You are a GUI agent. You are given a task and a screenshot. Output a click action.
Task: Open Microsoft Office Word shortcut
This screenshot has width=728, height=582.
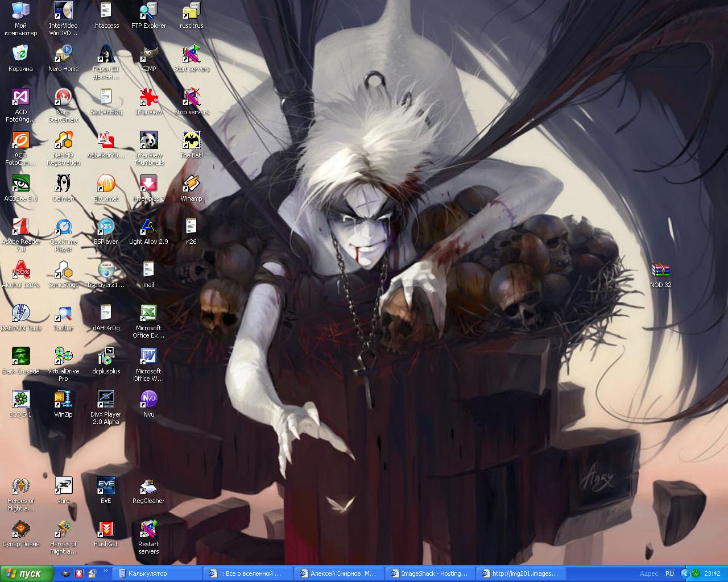tap(148, 364)
